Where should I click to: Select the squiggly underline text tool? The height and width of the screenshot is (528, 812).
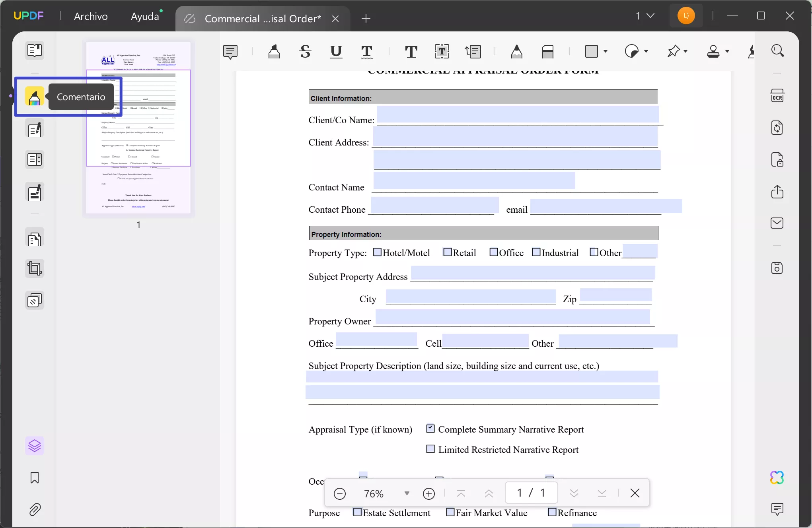click(x=367, y=51)
